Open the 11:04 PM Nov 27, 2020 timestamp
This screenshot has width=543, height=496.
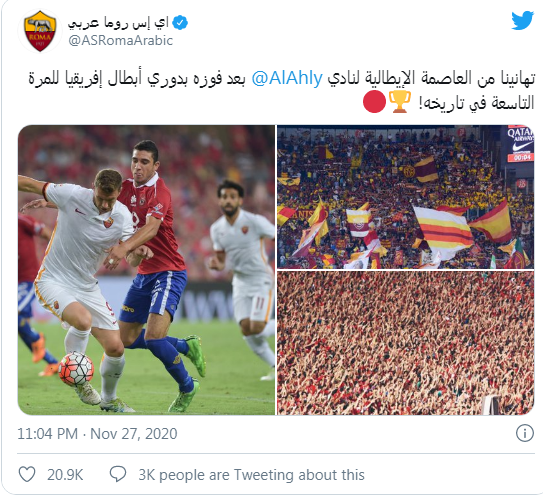point(97,434)
